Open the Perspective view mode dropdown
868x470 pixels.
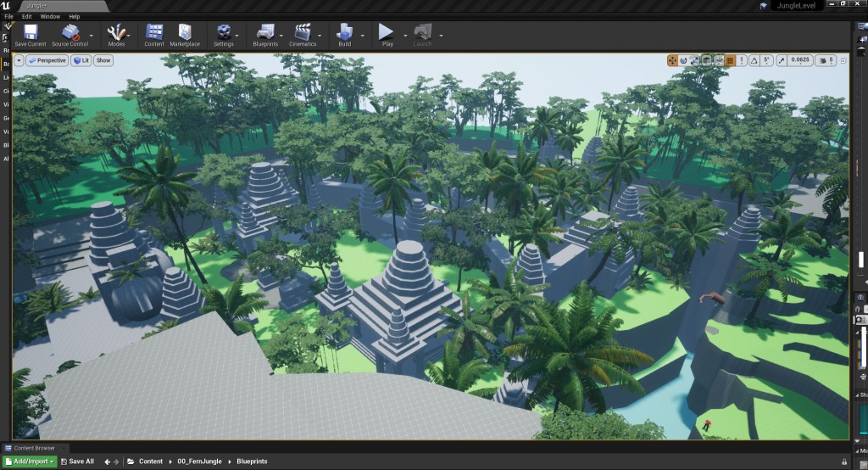[47, 60]
